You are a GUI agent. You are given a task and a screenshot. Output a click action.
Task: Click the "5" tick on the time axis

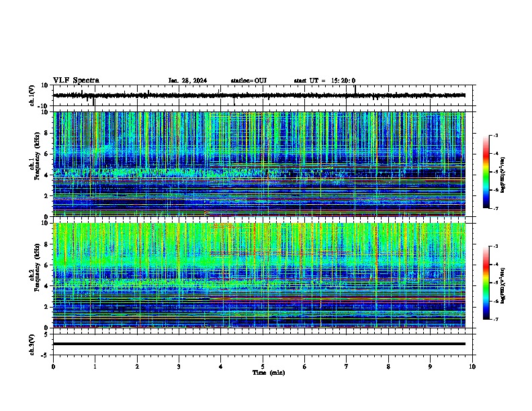pyautogui.click(x=263, y=367)
